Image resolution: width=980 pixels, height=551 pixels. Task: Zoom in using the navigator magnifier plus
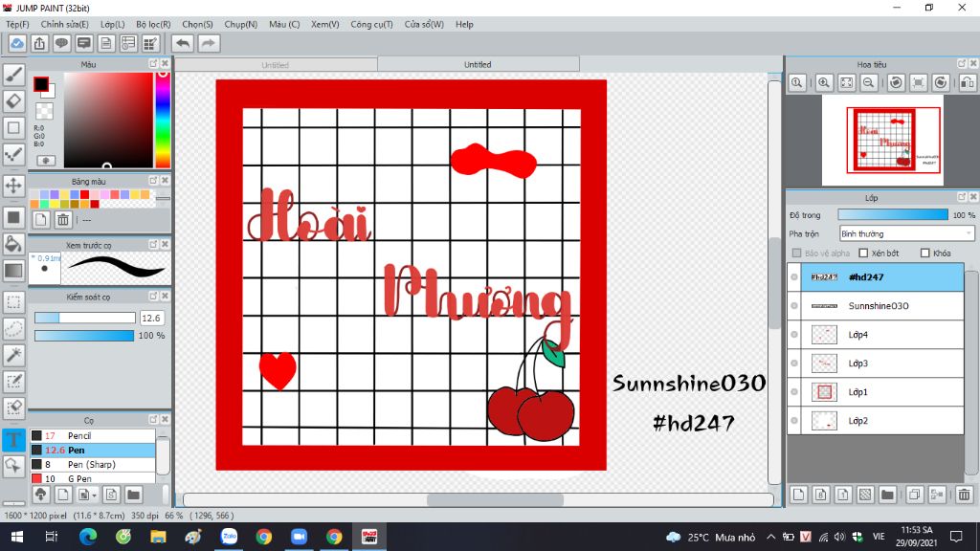point(824,82)
